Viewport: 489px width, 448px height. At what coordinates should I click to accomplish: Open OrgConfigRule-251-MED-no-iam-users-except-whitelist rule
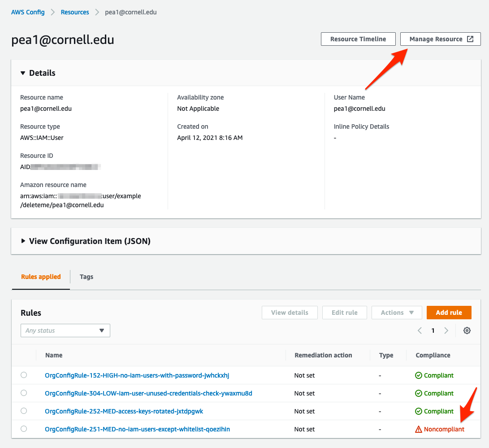[137, 429]
